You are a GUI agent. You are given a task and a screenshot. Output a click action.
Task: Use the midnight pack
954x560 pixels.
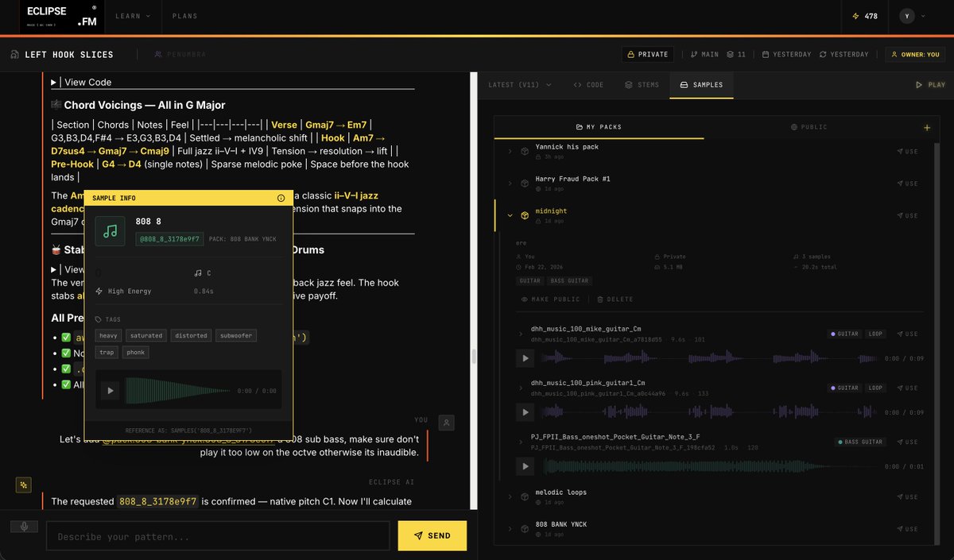pyautogui.click(x=907, y=215)
